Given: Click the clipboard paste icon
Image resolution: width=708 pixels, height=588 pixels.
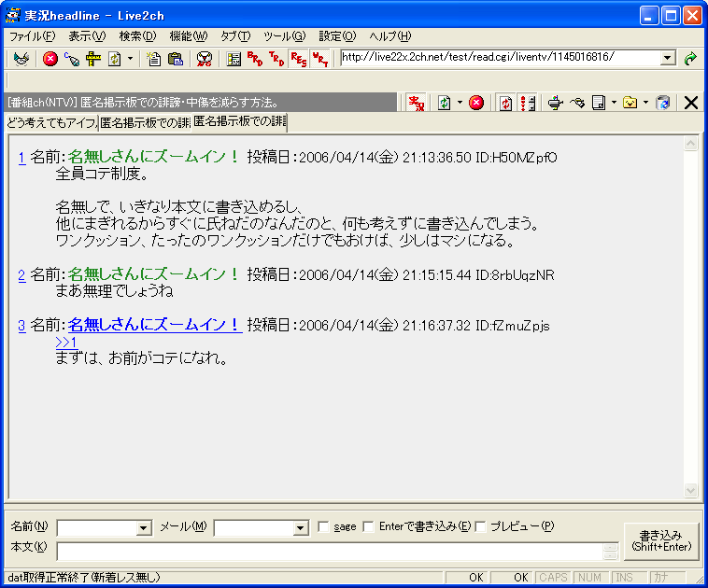Looking at the screenshot, I should point(176,59).
